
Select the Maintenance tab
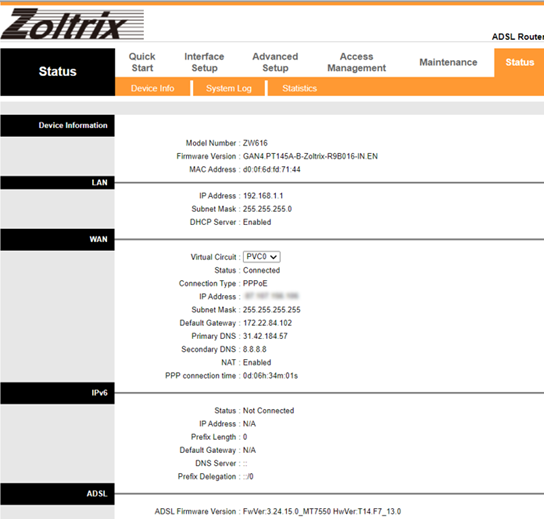pyautogui.click(x=448, y=62)
